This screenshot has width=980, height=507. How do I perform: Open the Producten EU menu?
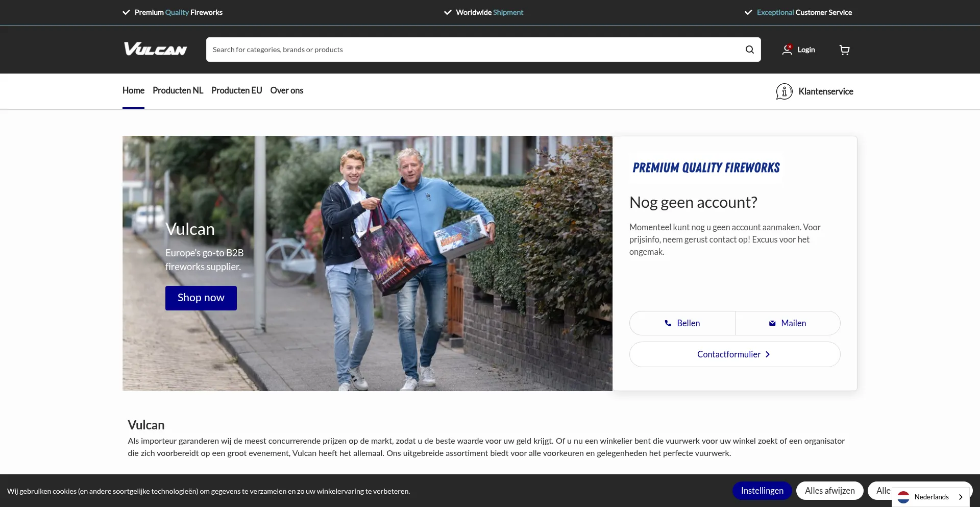click(x=236, y=90)
